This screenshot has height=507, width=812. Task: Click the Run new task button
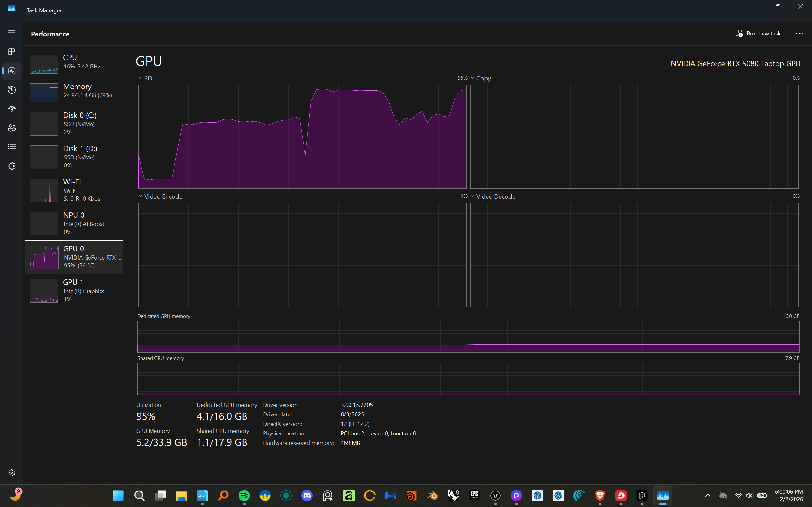(x=758, y=34)
